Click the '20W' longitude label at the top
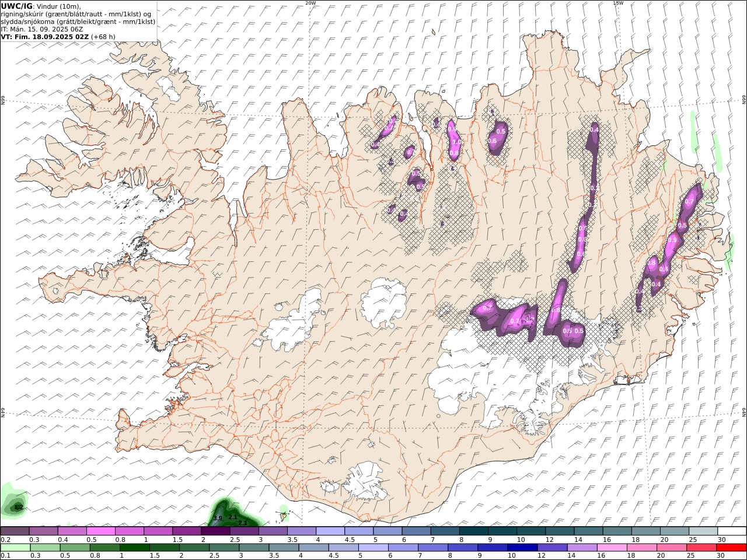Viewport: 747px width, 560px height. point(310,3)
